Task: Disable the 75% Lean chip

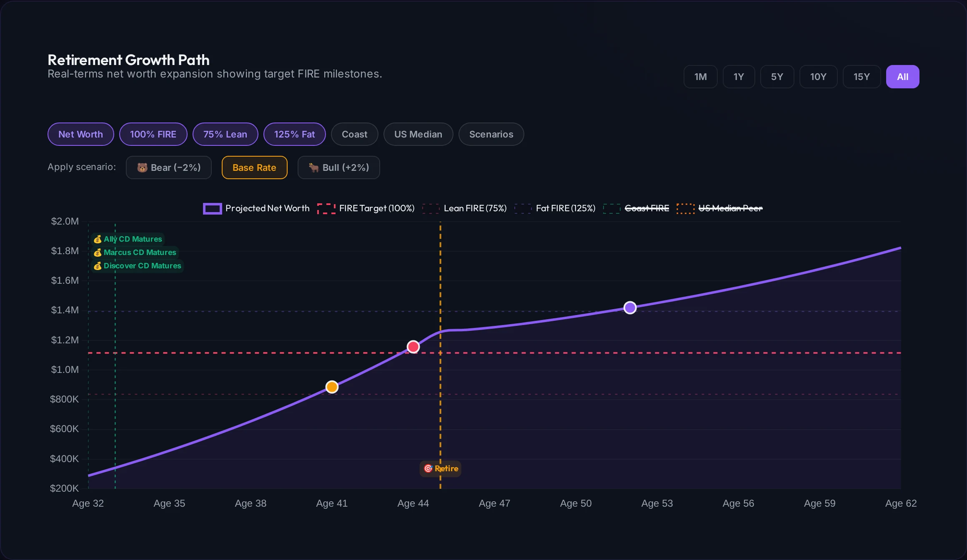Action: click(x=225, y=134)
